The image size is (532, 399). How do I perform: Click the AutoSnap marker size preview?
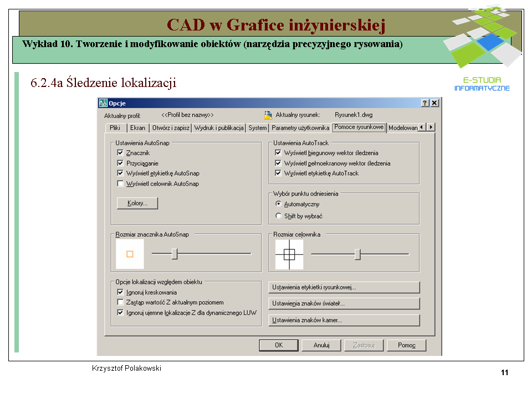[130, 254]
